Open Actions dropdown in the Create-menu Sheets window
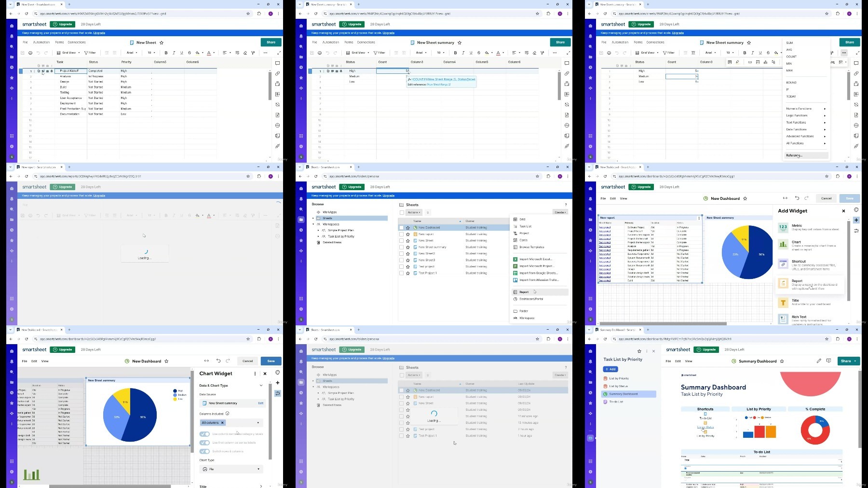 [414, 212]
